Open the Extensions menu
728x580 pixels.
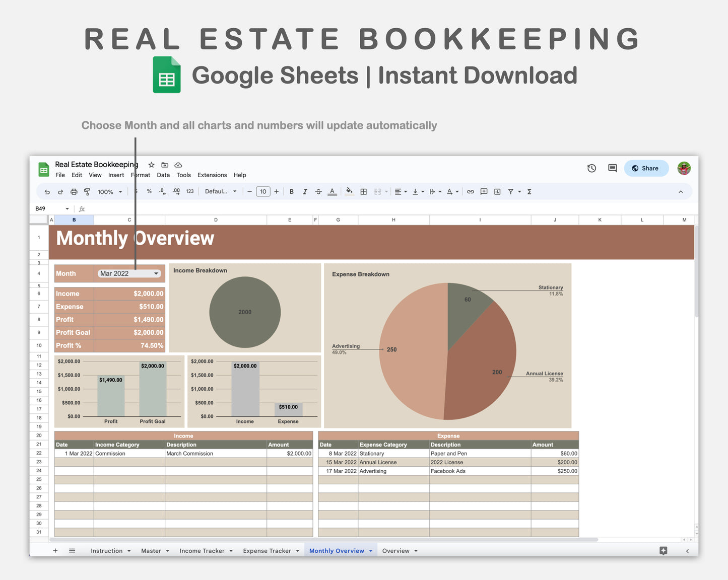[212, 175]
